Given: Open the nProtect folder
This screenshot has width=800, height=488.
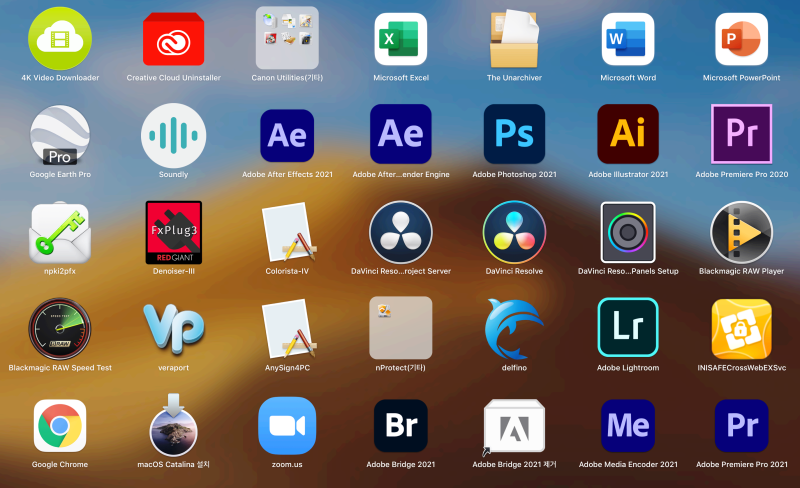Looking at the screenshot, I should 401,328.
